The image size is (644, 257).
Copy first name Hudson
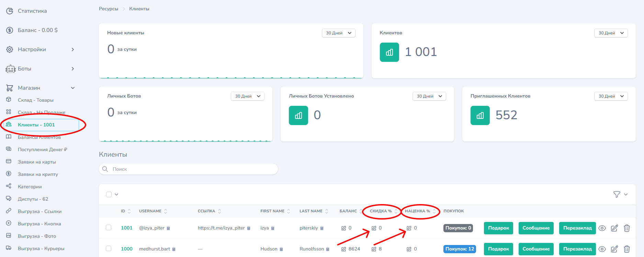(x=281, y=249)
